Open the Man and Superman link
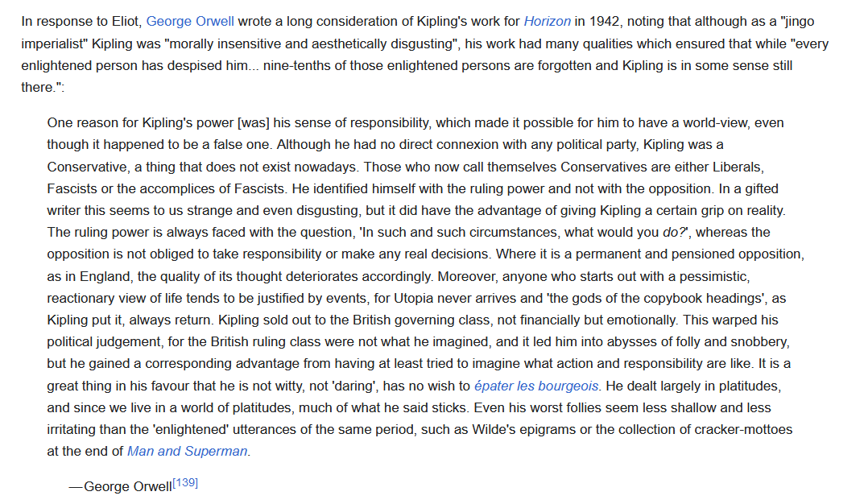 pos(188,451)
